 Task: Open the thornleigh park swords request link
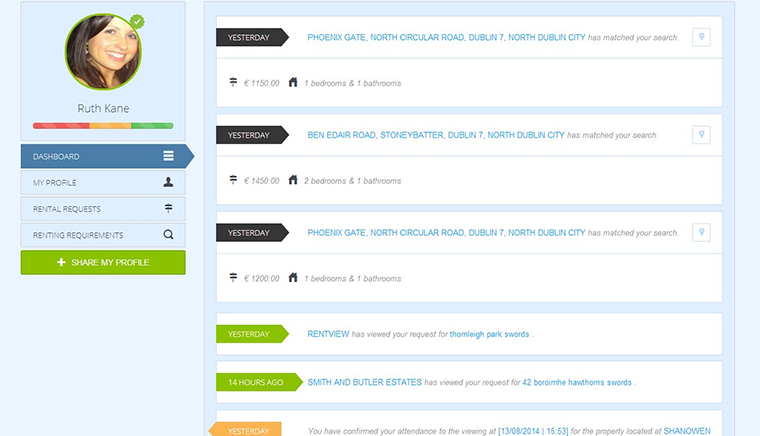click(489, 334)
